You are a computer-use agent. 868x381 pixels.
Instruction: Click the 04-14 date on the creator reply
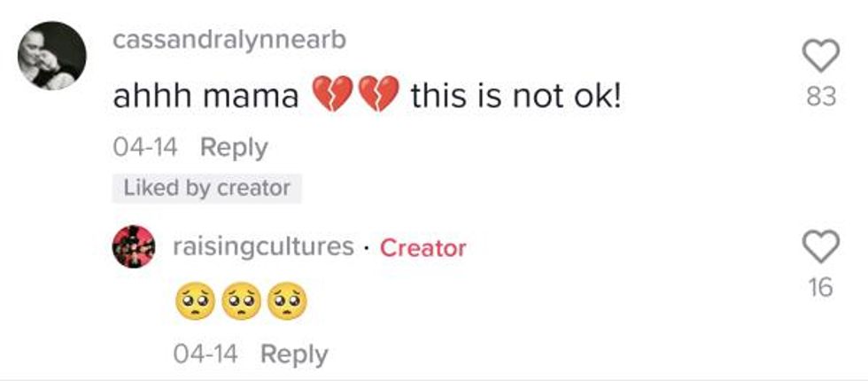click(x=205, y=354)
